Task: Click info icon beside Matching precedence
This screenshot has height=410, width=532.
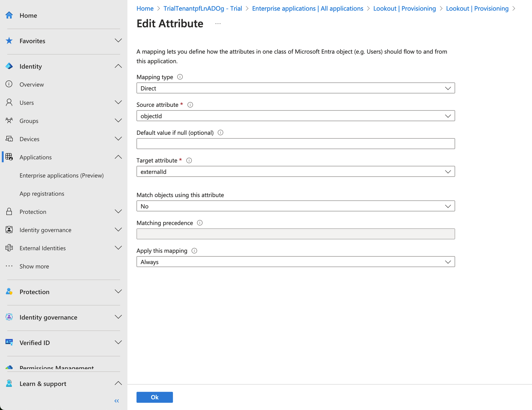Action: (x=200, y=223)
